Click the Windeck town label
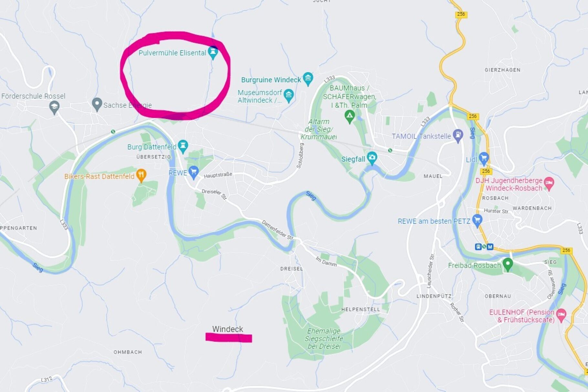Image resolution: width=588 pixels, height=392 pixels. [227, 329]
